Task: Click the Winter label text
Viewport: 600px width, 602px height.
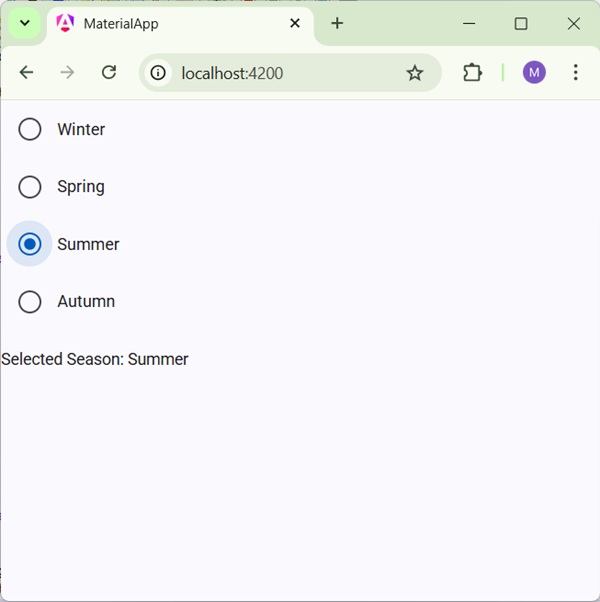Action: pyautogui.click(x=81, y=129)
